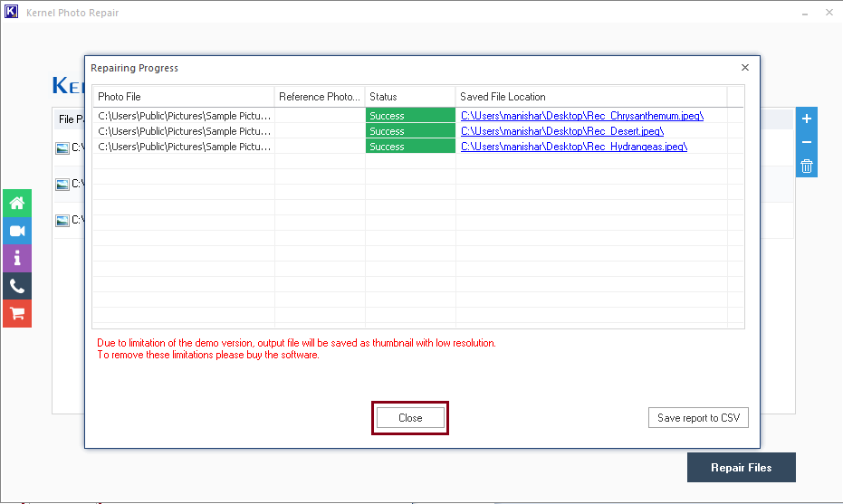Click the red shopping cart icon
The height and width of the screenshot is (504, 843).
point(17,314)
